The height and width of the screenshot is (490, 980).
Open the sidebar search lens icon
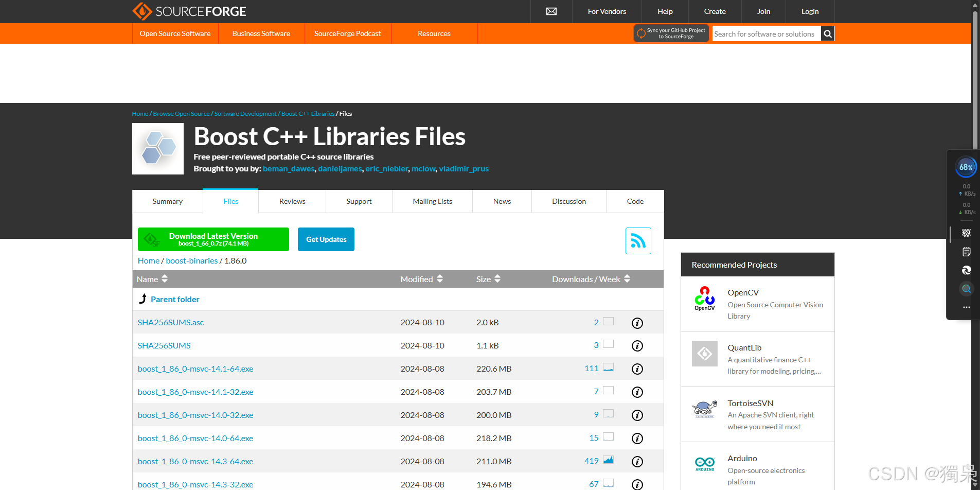966,289
